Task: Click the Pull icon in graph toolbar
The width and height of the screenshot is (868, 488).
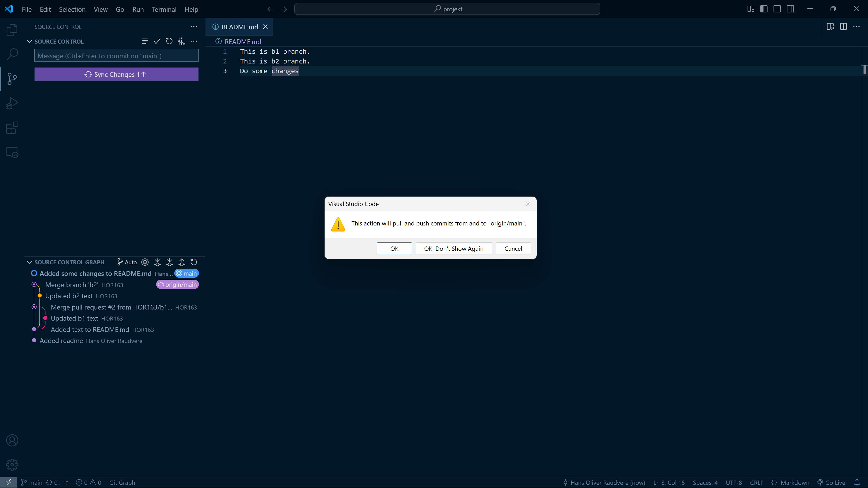Action: (x=170, y=262)
